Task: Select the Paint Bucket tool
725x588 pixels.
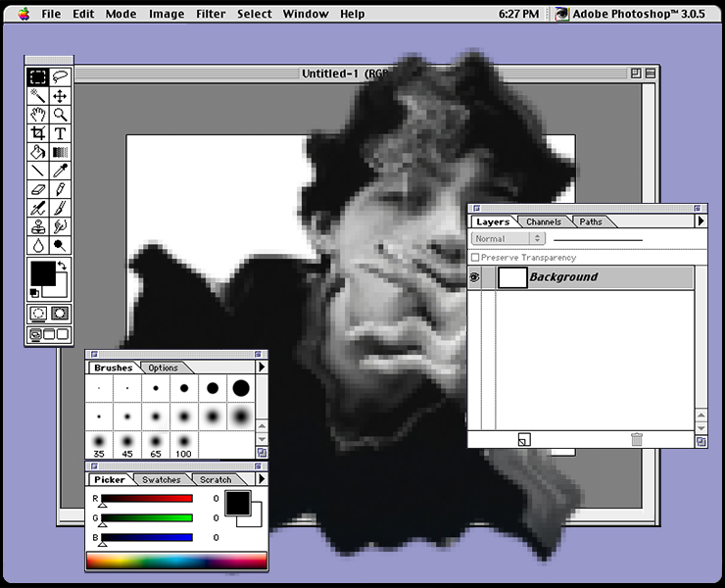Action: point(37,152)
